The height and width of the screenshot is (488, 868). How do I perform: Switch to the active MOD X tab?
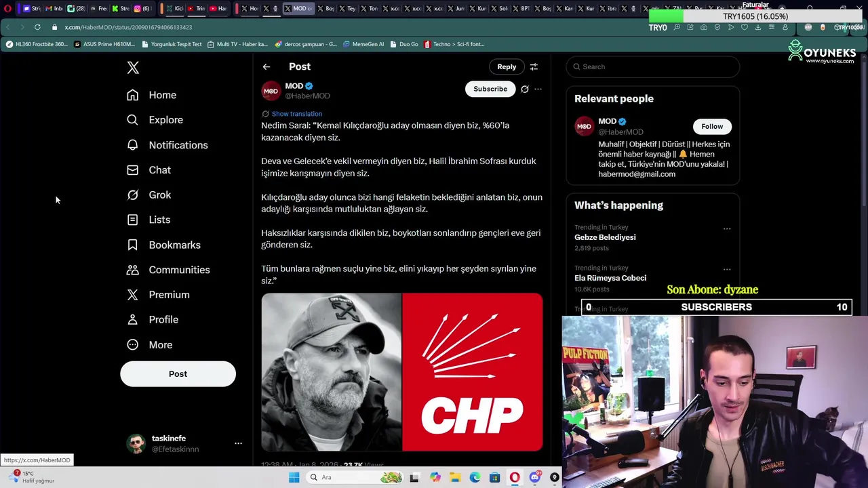(x=298, y=8)
